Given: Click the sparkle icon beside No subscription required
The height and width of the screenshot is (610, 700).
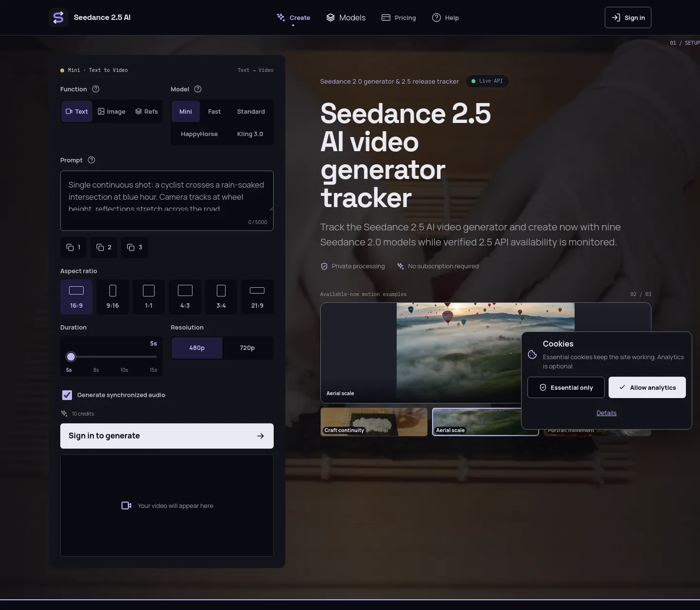Looking at the screenshot, I should tap(401, 266).
